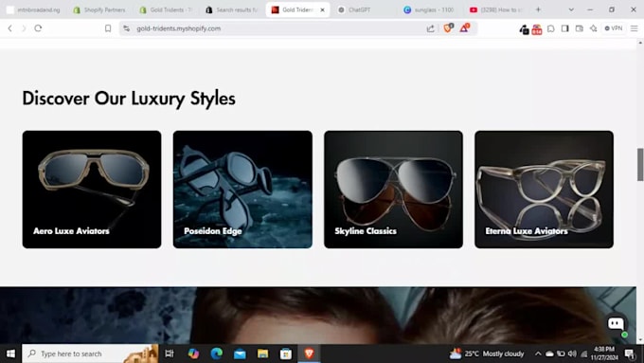Click the Discover Our Luxury Styles heading
The image size is (644, 363).
[x=129, y=99]
